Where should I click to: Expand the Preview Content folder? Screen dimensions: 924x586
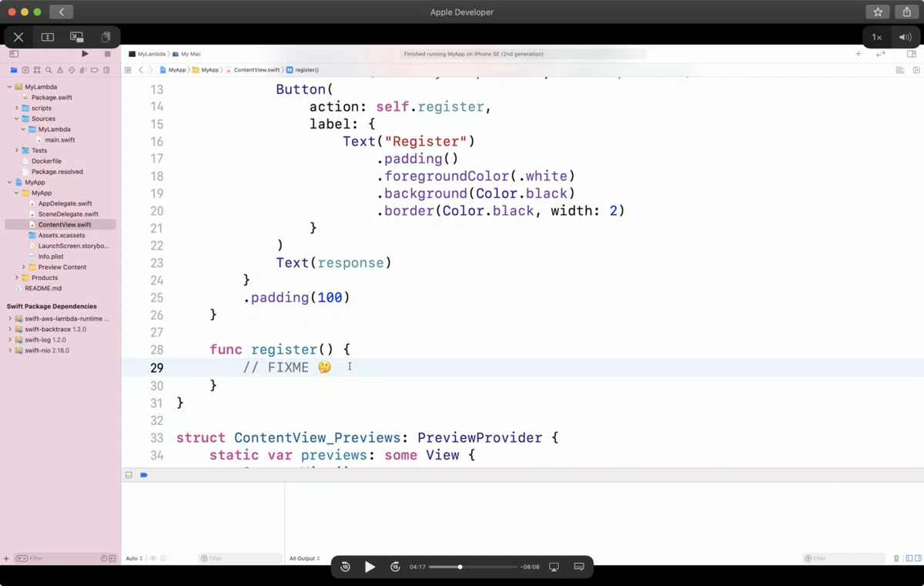click(23, 267)
